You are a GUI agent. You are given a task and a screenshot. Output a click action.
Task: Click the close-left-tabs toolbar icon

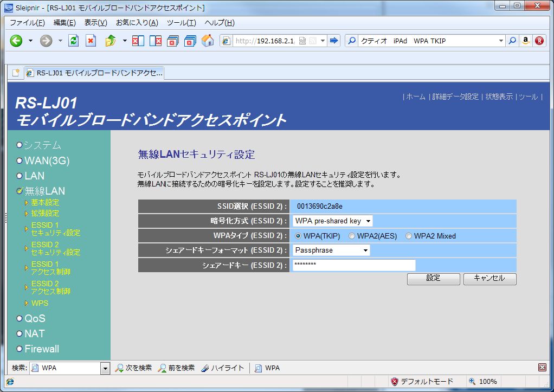(138, 41)
